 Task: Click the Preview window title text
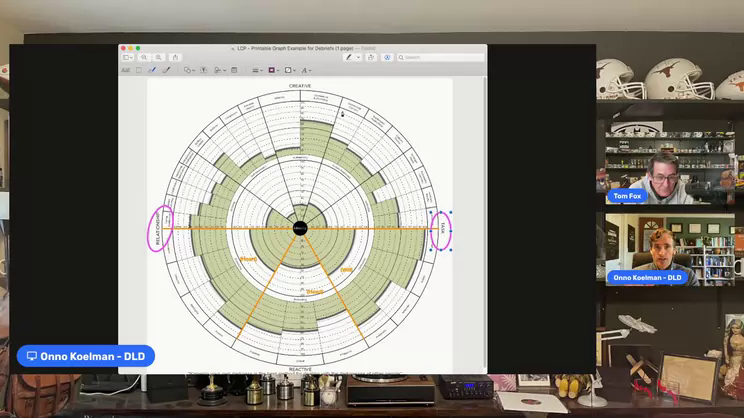pos(295,48)
